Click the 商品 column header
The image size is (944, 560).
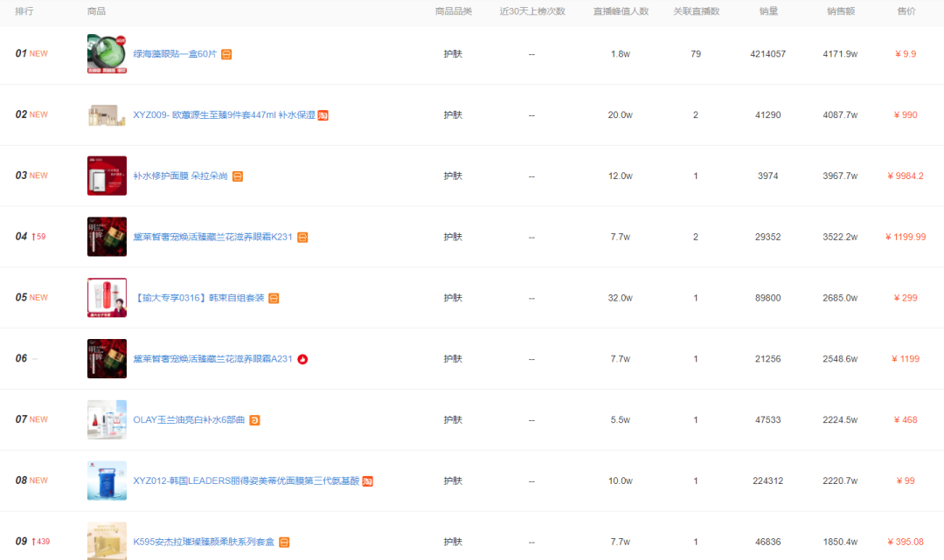pos(96,10)
